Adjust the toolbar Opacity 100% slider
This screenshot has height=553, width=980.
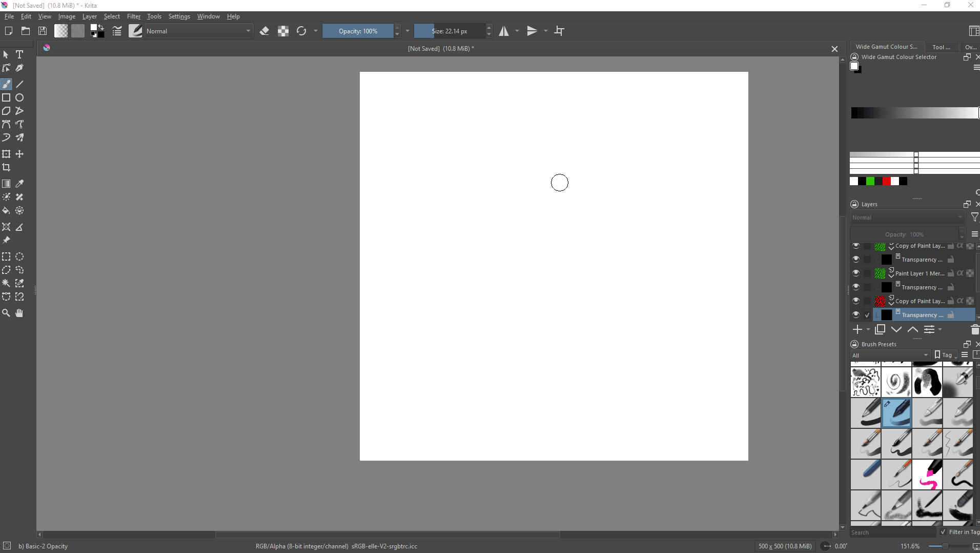[358, 31]
